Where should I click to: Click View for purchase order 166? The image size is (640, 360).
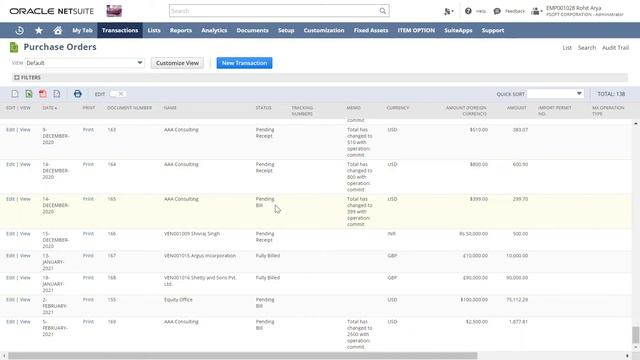[x=25, y=234]
